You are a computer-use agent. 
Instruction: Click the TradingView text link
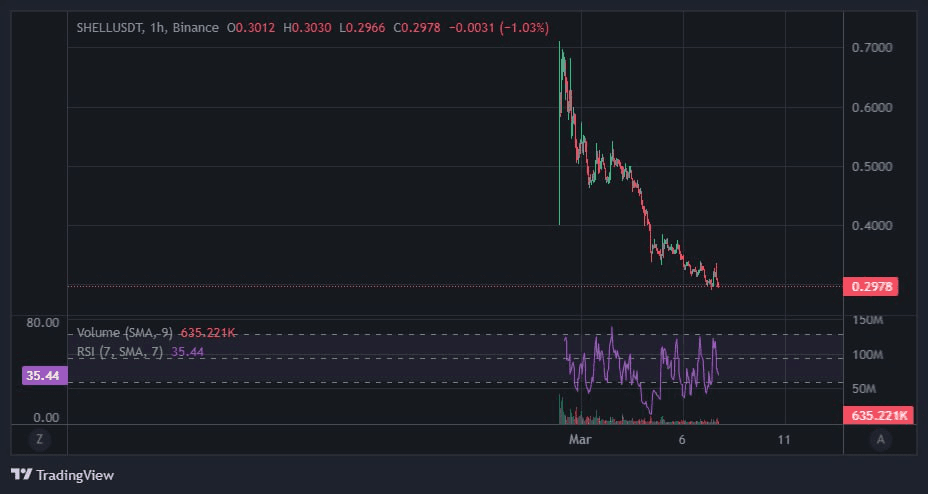pos(74,474)
